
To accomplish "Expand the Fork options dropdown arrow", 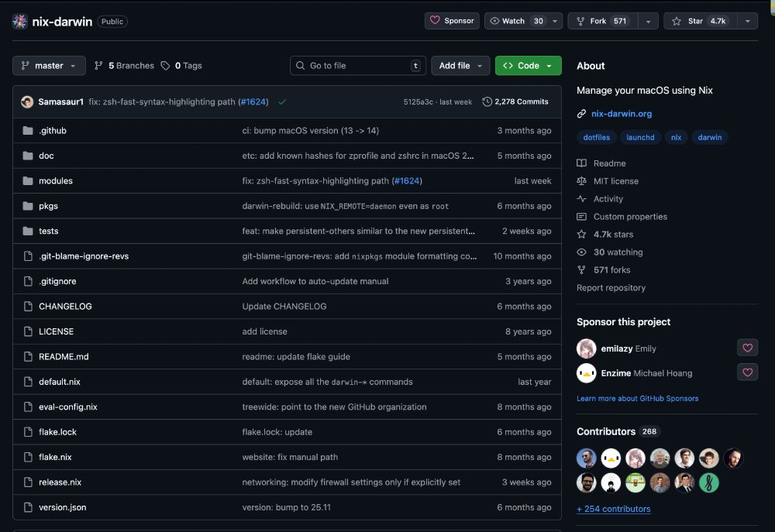I will pos(648,21).
